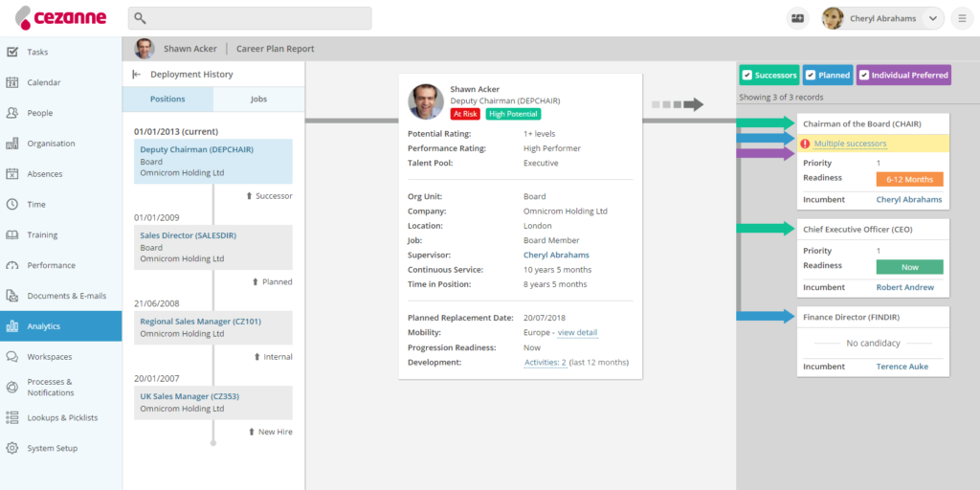Click the grey progression arrow icon
980x490 pixels.
click(x=678, y=104)
